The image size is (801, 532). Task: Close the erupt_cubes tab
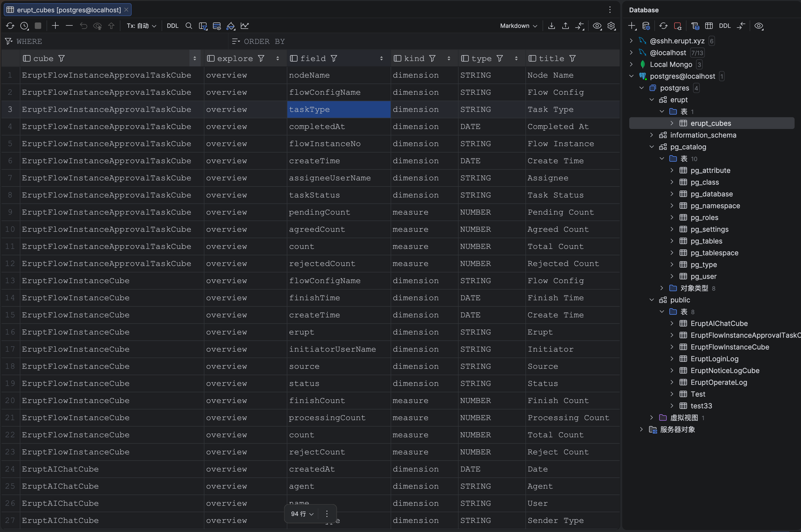[x=126, y=10]
